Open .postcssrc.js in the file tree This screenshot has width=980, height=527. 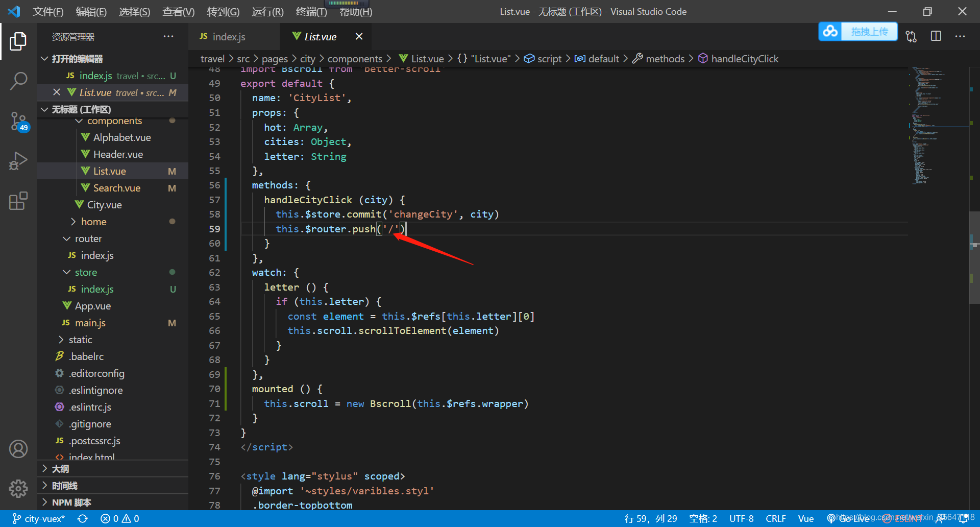tap(112, 441)
